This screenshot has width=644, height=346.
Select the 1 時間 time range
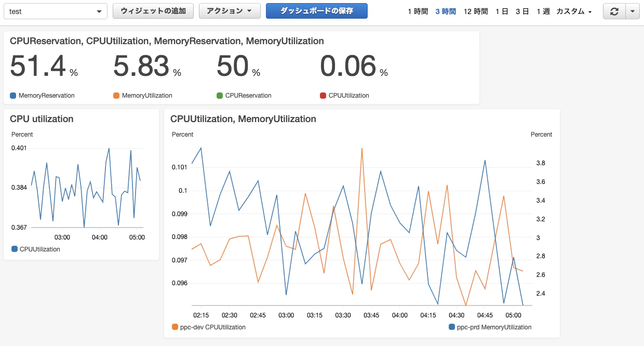(x=418, y=11)
